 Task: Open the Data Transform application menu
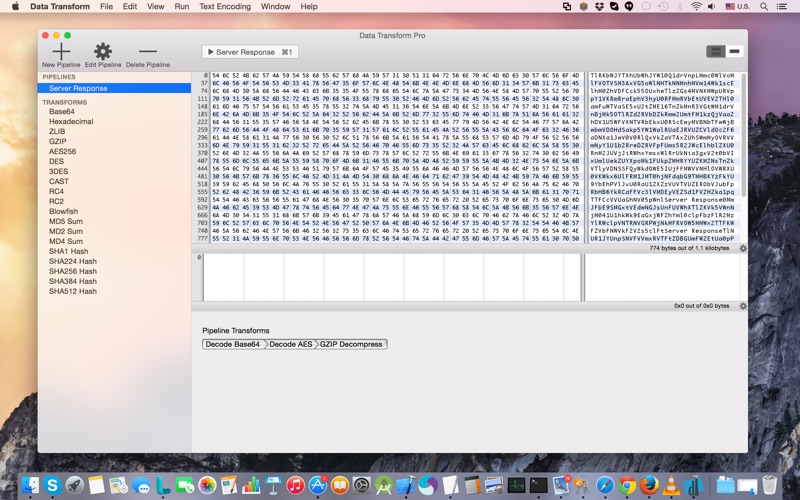(x=60, y=7)
